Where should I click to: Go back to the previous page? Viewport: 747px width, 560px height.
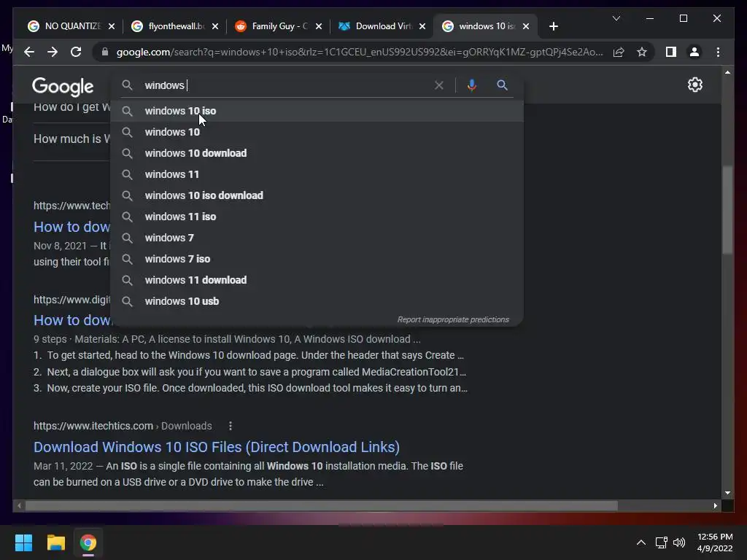pos(29,52)
